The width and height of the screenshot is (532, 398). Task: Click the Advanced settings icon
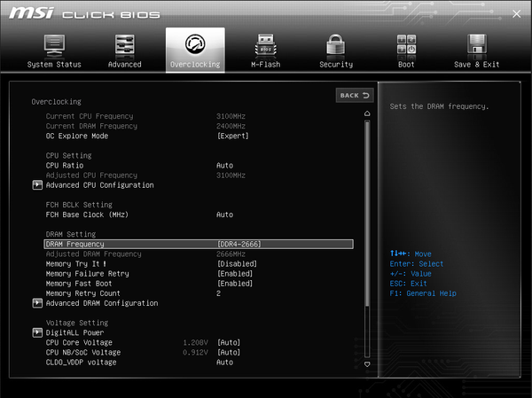[125, 45]
